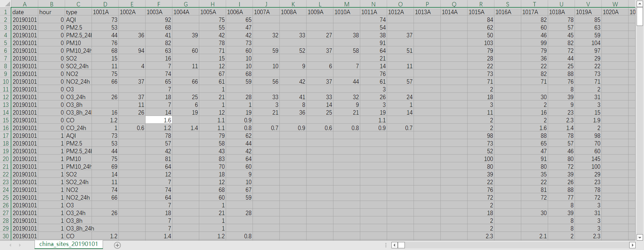Click the '1020A' site header cell
Image resolution: width=644 pixels, height=250 pixels.
(x=615, y=12)
